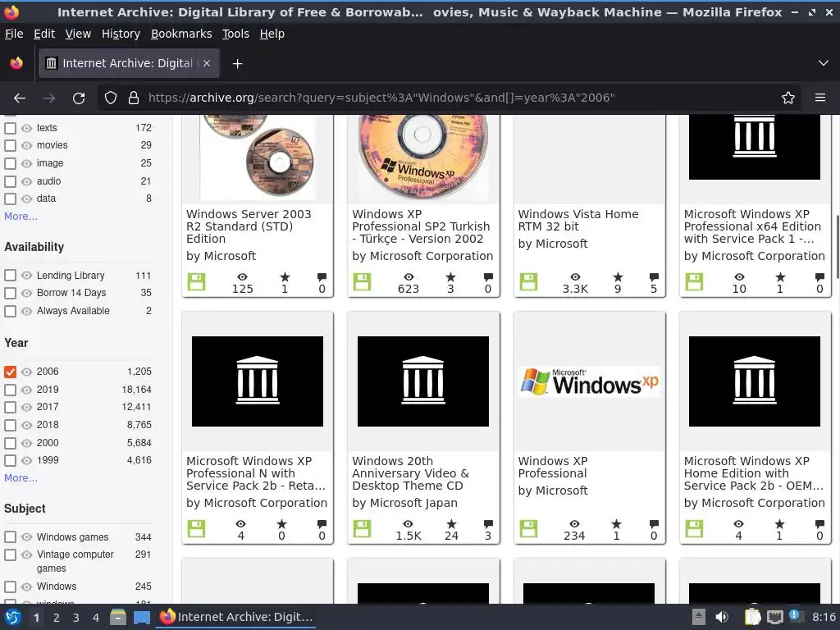Open Windows XP Home Edition Service Pack 2b item
Image resolution: width=840 pixels, height=630 pixels.
tap(754, 473)
